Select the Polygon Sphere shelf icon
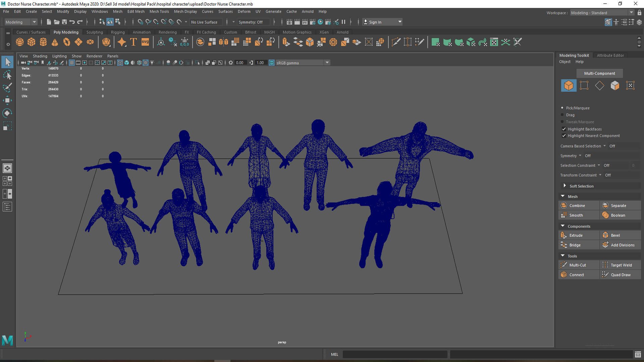Image resolution: width=644 pixels, height=362 pixels. coord(20,42)
